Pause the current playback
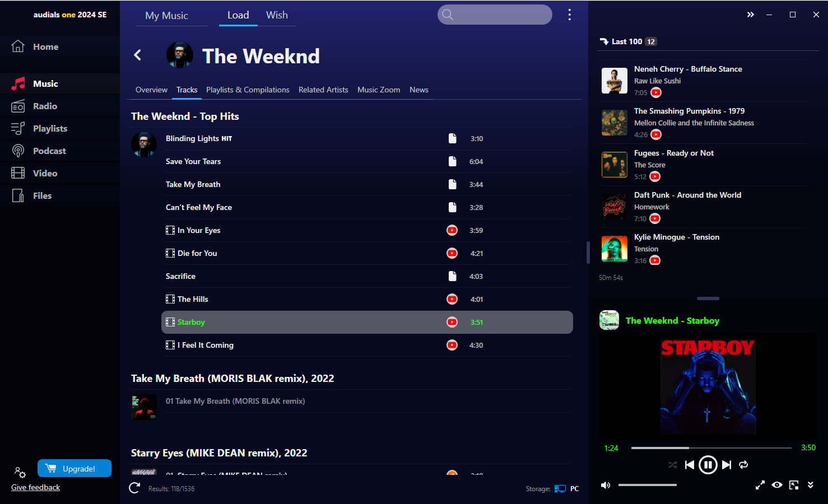Image resolution: width=828 pixels, height=504 pixels. [x=708, y=465]
